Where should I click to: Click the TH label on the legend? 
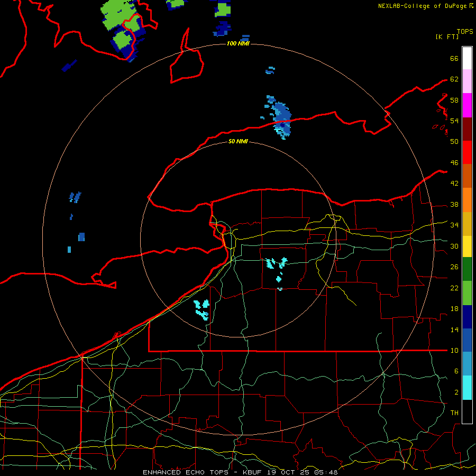[x=454, y=413]
